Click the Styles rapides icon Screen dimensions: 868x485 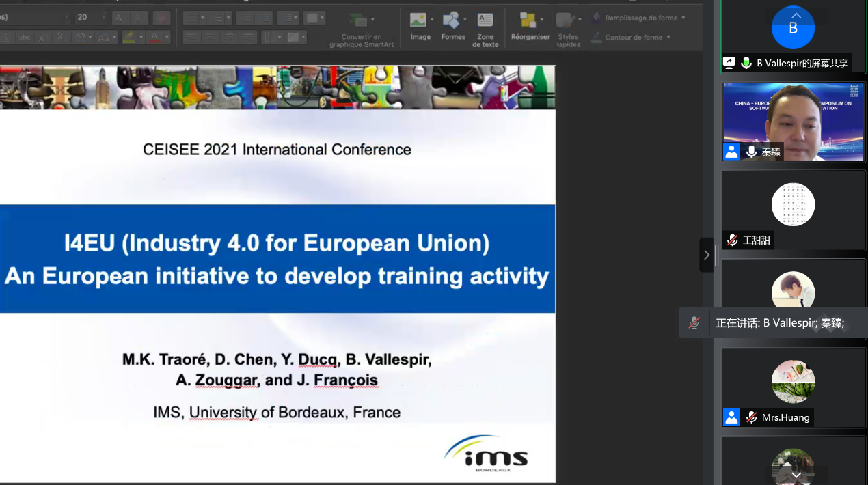(566, 20)
